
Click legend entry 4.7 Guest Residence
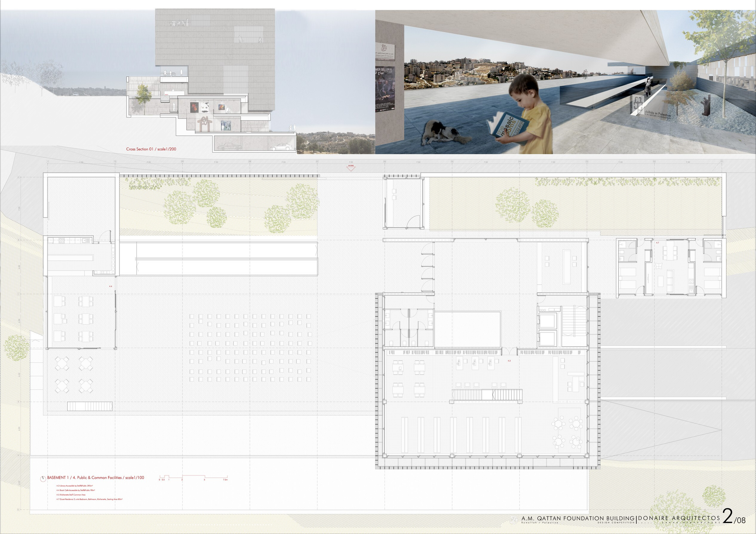[x=90, y=499]
